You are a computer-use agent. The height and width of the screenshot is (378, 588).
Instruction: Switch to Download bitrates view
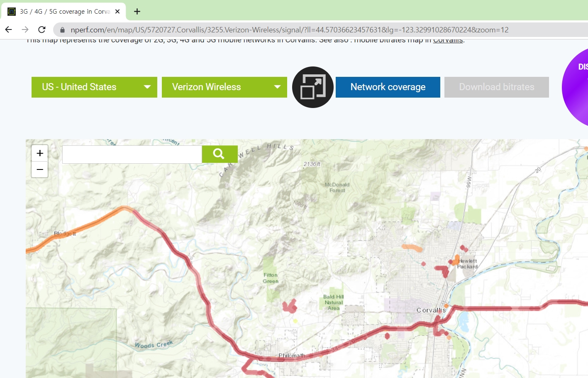497,87
